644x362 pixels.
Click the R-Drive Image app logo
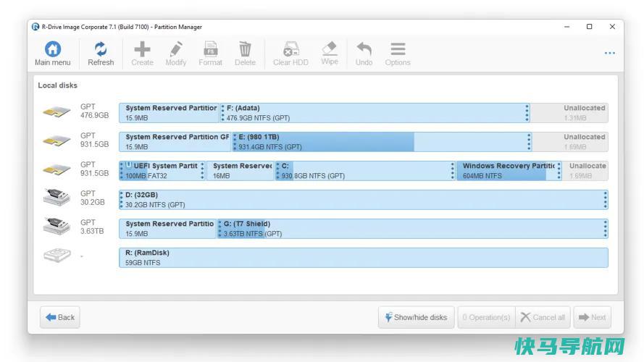pyautogui.click(x=35, y=27)
